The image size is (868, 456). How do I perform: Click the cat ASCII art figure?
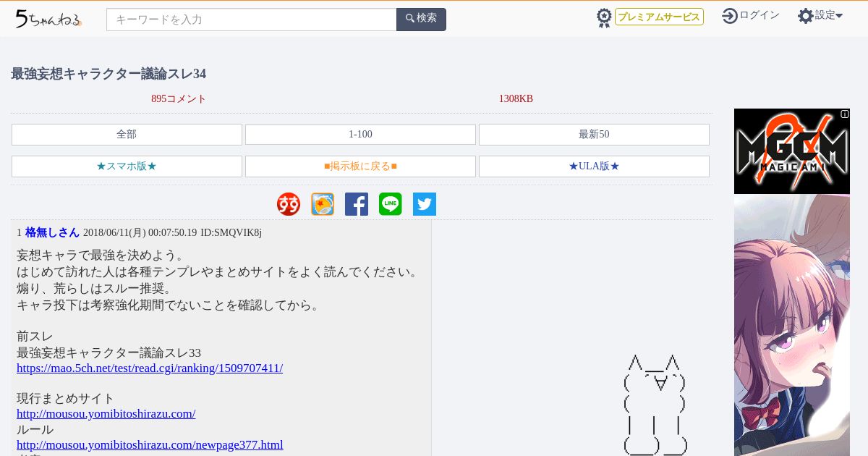655,405
